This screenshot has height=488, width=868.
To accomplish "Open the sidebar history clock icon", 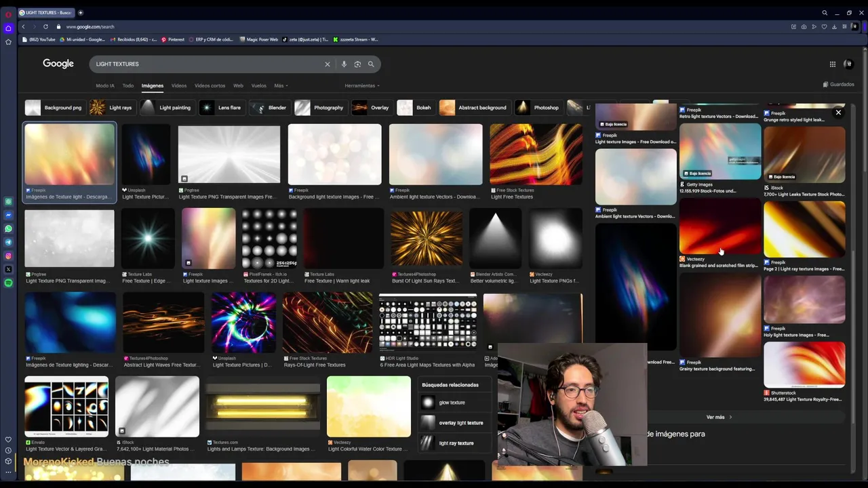I will tap(8, 451).
